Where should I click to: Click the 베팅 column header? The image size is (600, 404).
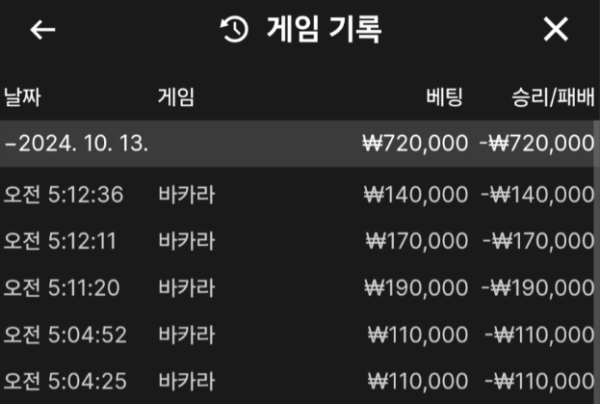click(x=445, y=97)
